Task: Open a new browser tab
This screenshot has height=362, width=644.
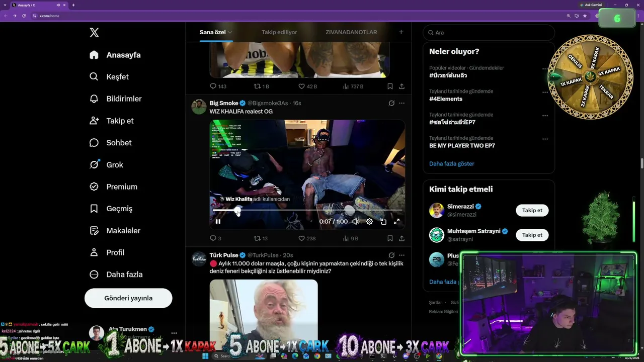Action: point(73,5)
